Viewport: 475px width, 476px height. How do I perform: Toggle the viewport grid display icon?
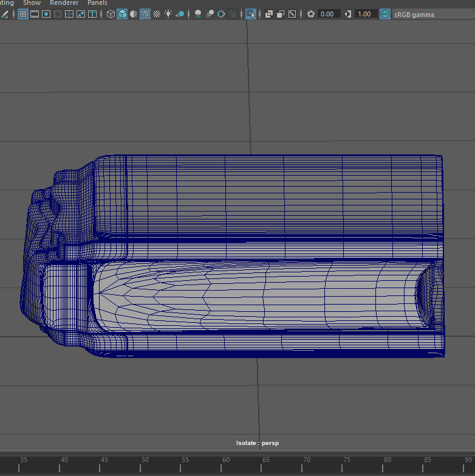23,14
